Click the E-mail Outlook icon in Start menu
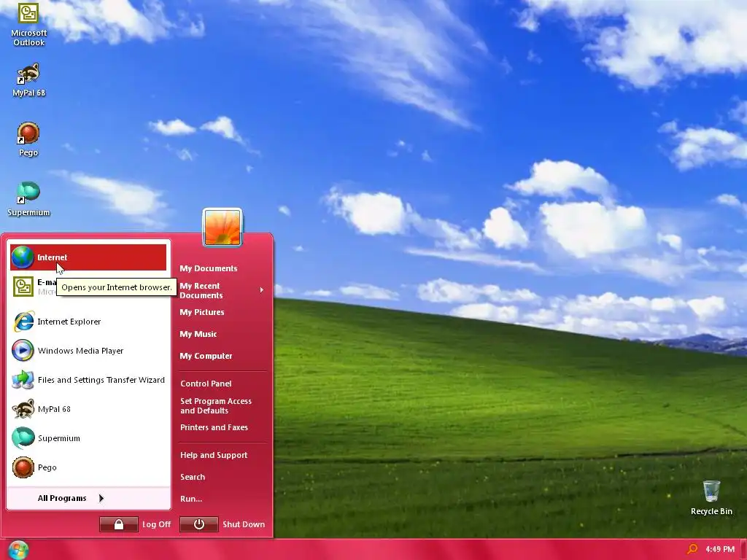 pos(23,286)
